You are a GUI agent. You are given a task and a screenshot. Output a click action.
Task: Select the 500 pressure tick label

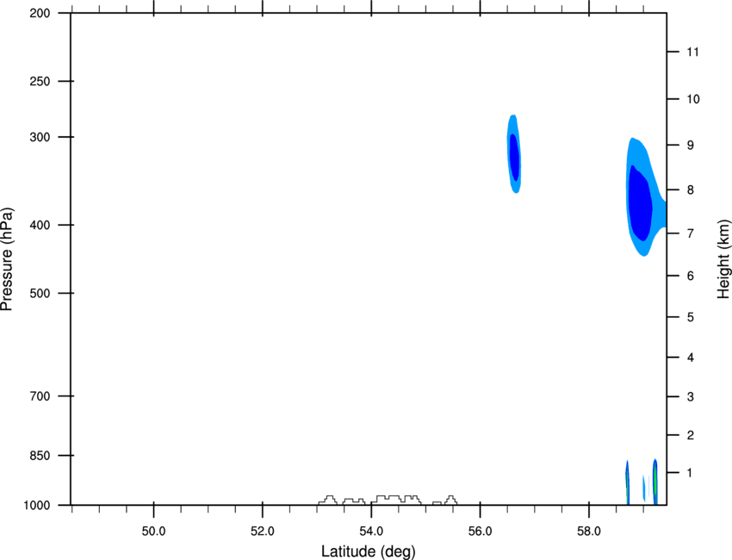(40, 293)
